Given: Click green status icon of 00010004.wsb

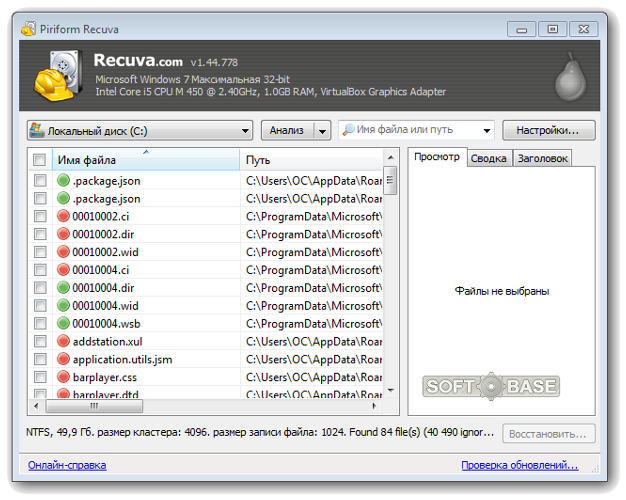Looking at the screenshot, I should [63, 323].
